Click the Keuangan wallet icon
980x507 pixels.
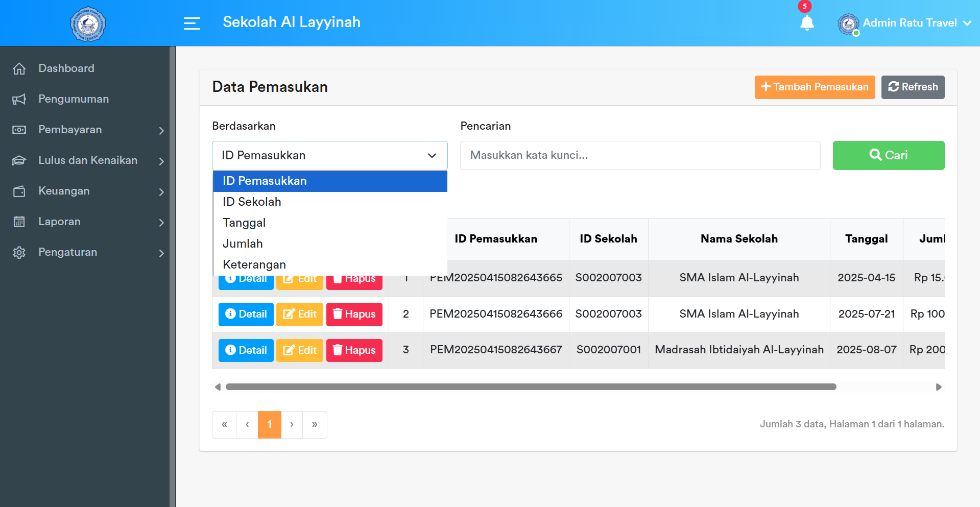point(19,190)
